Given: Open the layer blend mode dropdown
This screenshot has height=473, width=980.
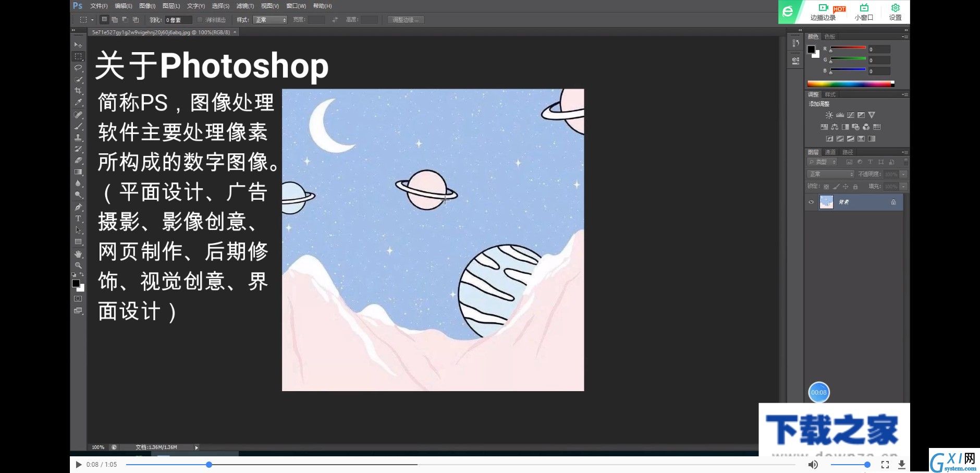Looking at the screenshot, I should pos(831,174).
